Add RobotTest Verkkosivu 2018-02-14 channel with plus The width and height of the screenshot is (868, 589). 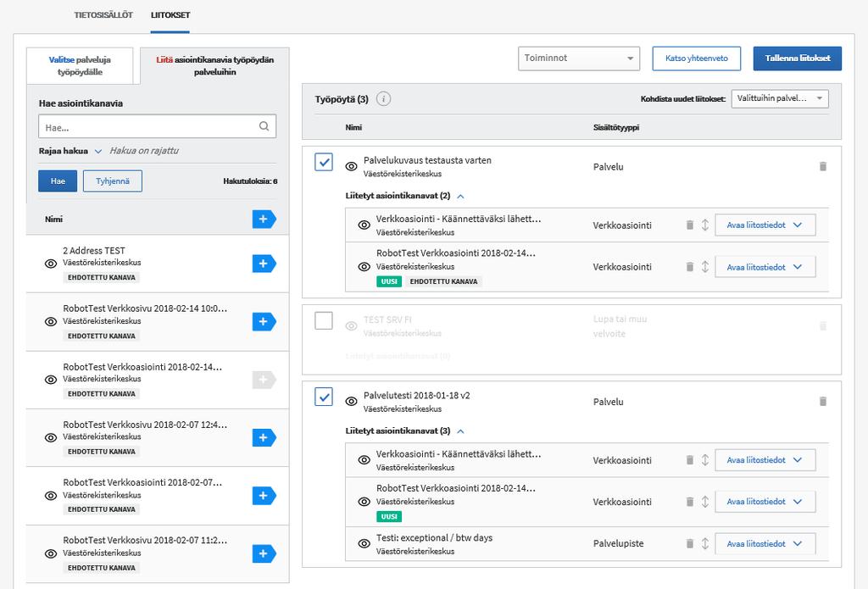[264, 322]
